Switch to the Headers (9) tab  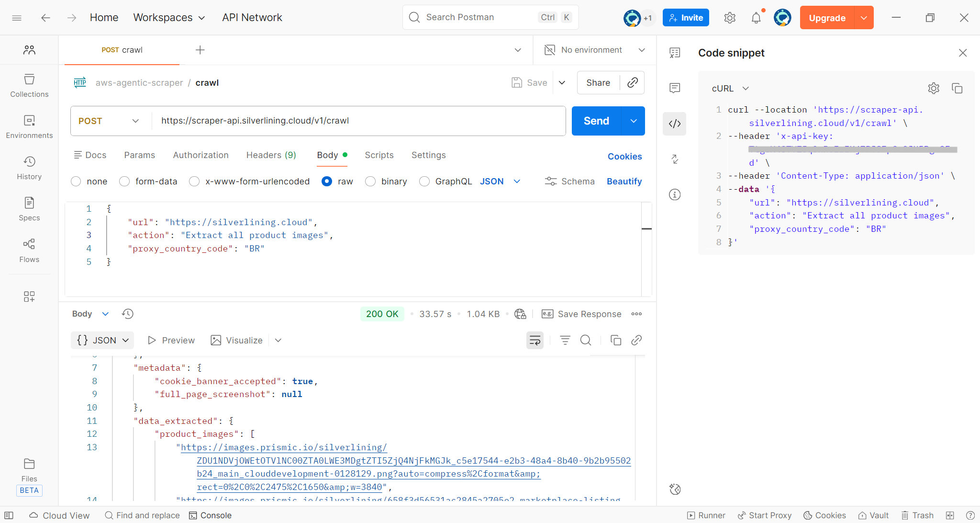(x=271, y=155)
